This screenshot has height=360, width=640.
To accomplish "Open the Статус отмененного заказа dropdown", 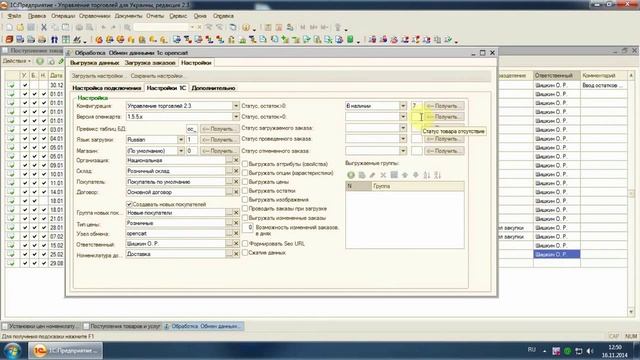I will click(403, 151).
